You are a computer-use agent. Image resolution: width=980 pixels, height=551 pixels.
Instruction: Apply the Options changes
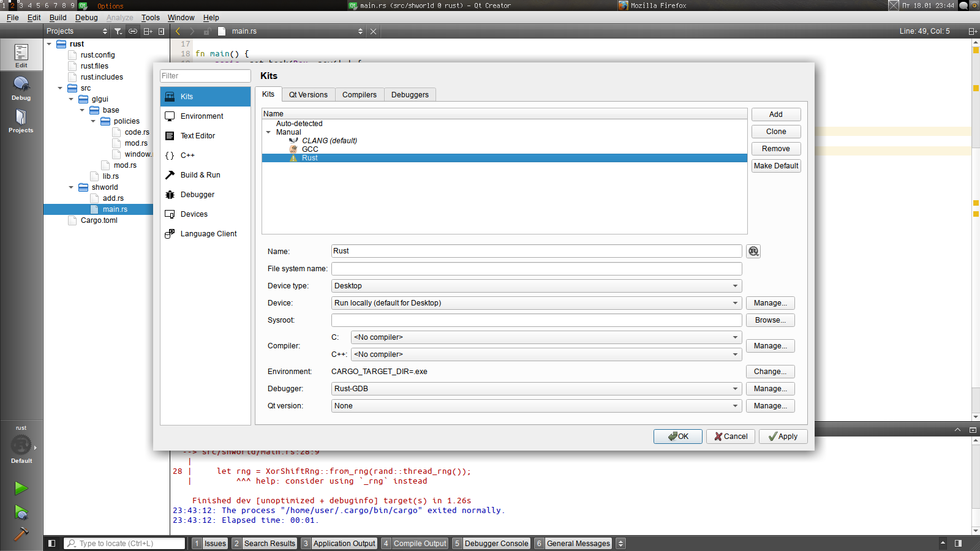[783, 437]
